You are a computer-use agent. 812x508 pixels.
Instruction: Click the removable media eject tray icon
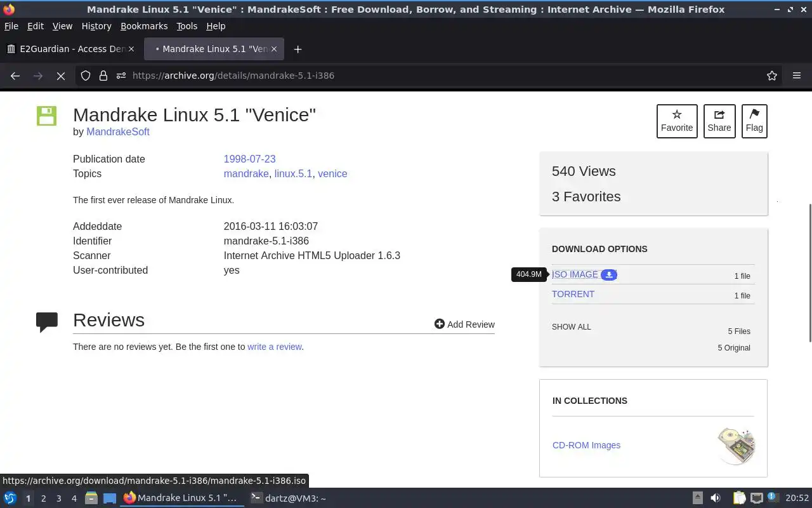(697, 498)
